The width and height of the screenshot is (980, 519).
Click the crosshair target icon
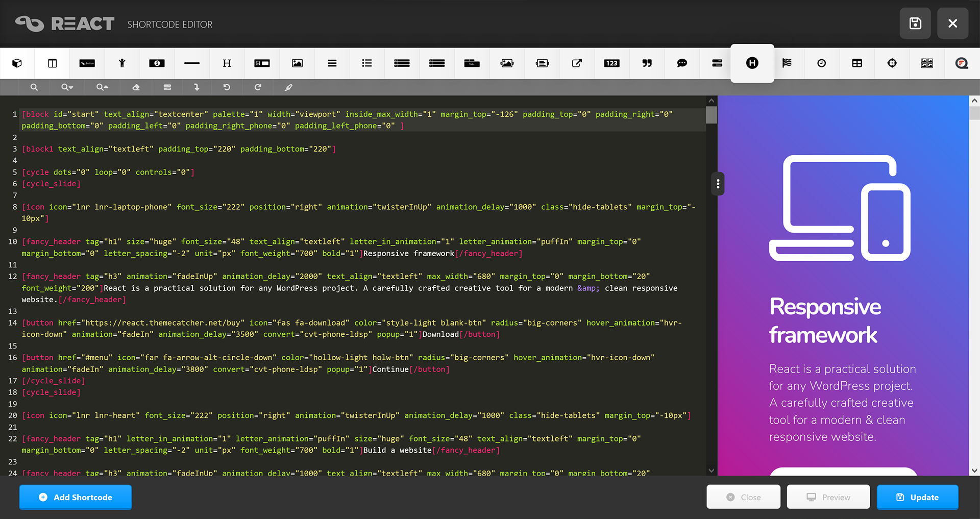(892, 63)
